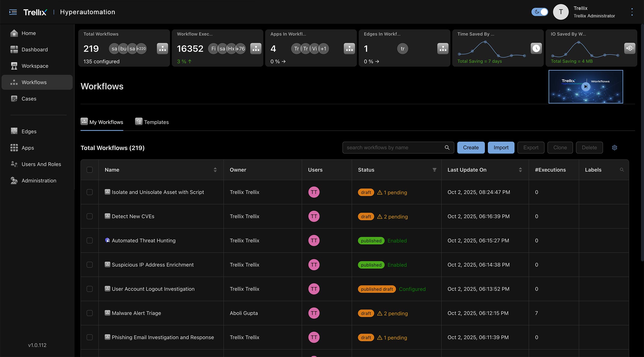
Task: Click the Time Saved clock icon
Action: [x=536, y=48]
